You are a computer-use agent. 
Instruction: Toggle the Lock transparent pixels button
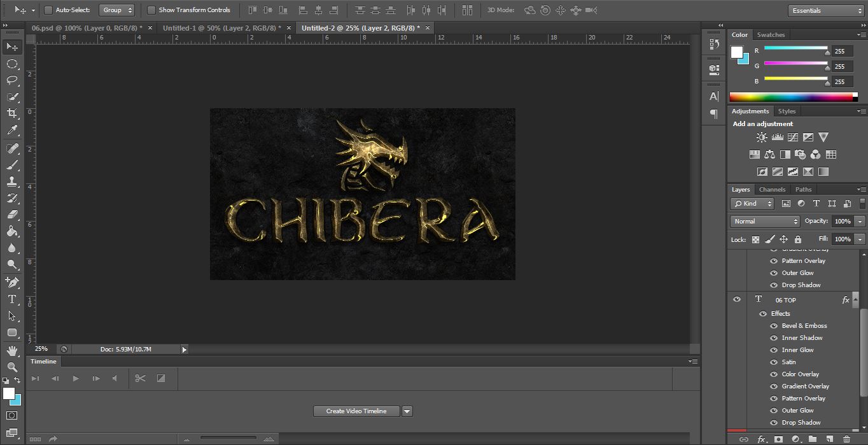click(x=755, y=239)
